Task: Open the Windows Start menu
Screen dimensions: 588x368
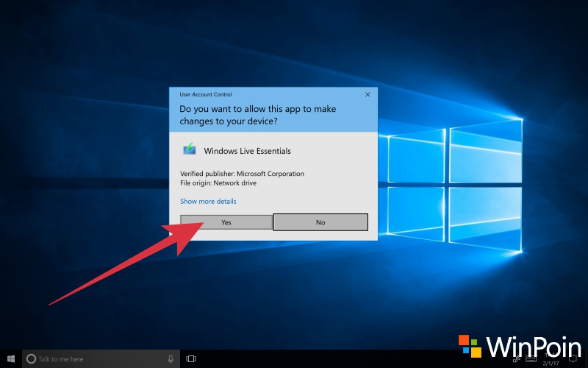Action: 11,358
